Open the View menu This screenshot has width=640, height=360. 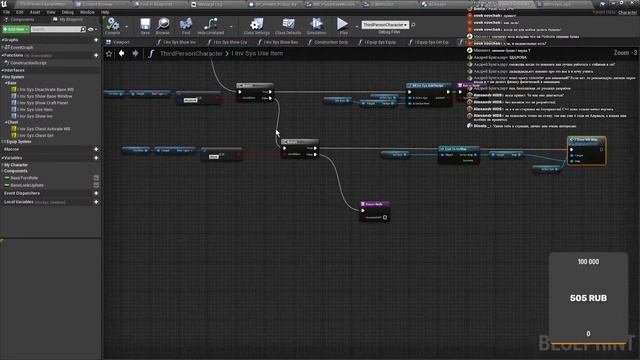point(51,12)
